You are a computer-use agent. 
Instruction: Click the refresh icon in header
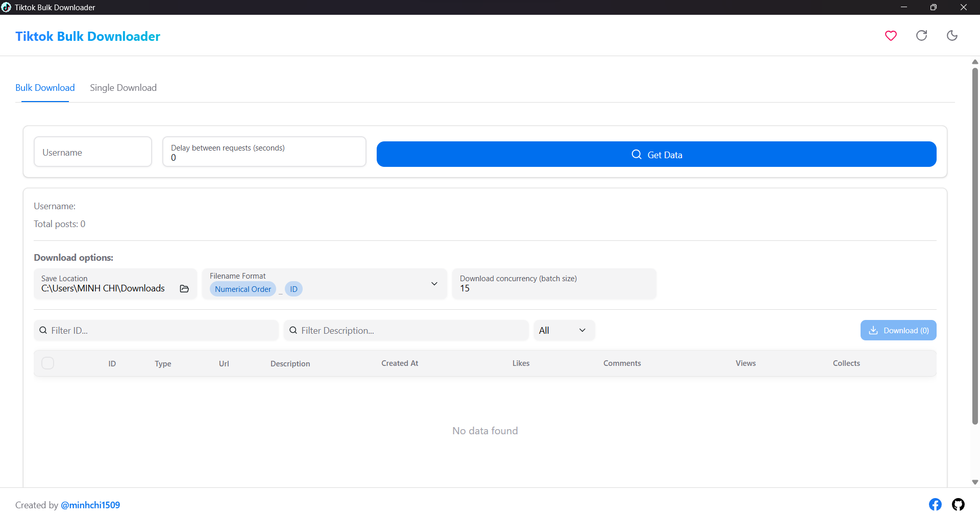pyautogui.click(x=921, y=36)
